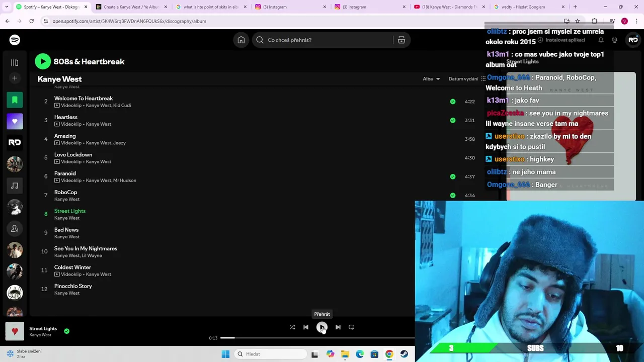Image resolution: width=644 pixels, height=362 pixels.
Task: Skip to the next track
Action: pyautogui.click(x=338, y=327)
